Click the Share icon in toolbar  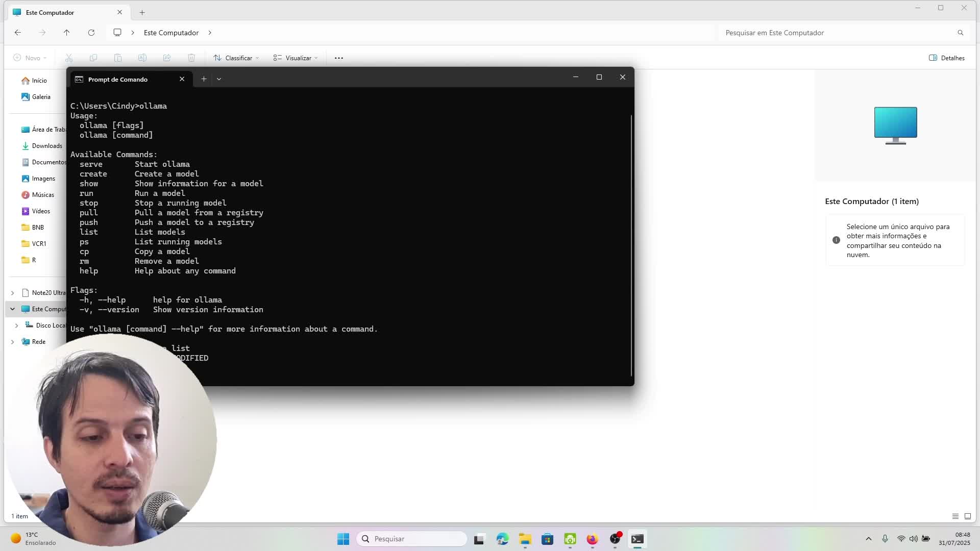pyautogui.click(x=167, y=58)
